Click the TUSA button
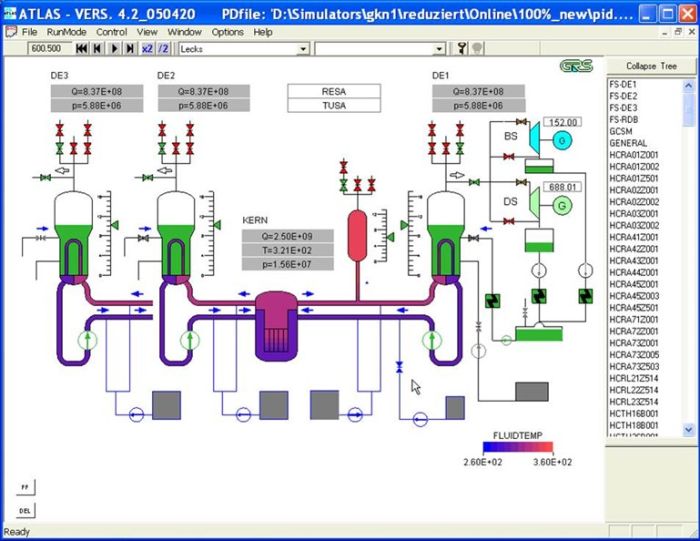The width and height of the screenshot is (700, 541). click(334, 105)
